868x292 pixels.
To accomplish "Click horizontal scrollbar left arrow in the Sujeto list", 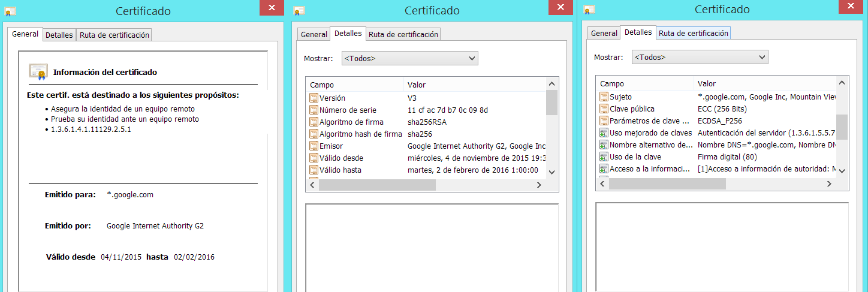I will pos(602,183).
